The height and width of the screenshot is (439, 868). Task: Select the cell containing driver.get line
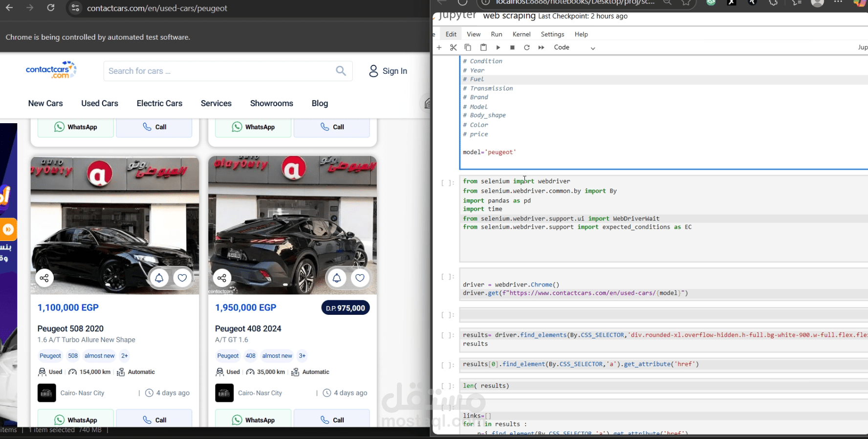pyautogui.click(x=664, y=285)
